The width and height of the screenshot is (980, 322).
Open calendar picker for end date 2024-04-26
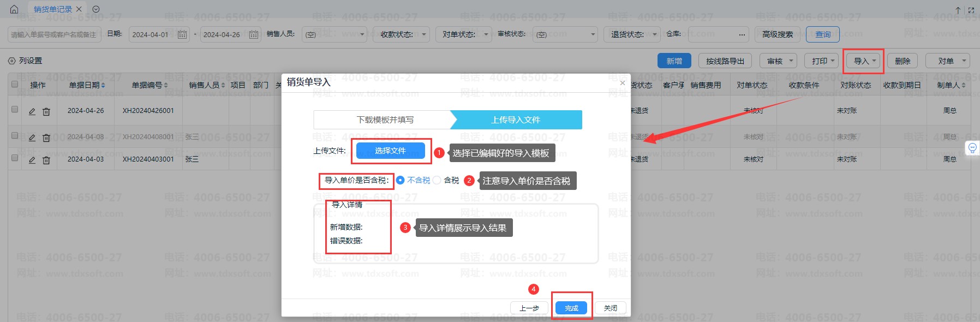pos(254,34)
